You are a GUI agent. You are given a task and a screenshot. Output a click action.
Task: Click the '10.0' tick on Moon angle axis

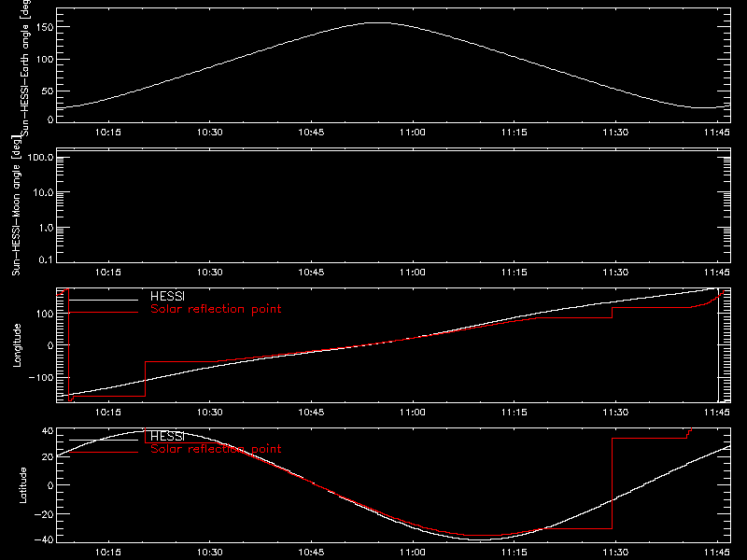43,192
